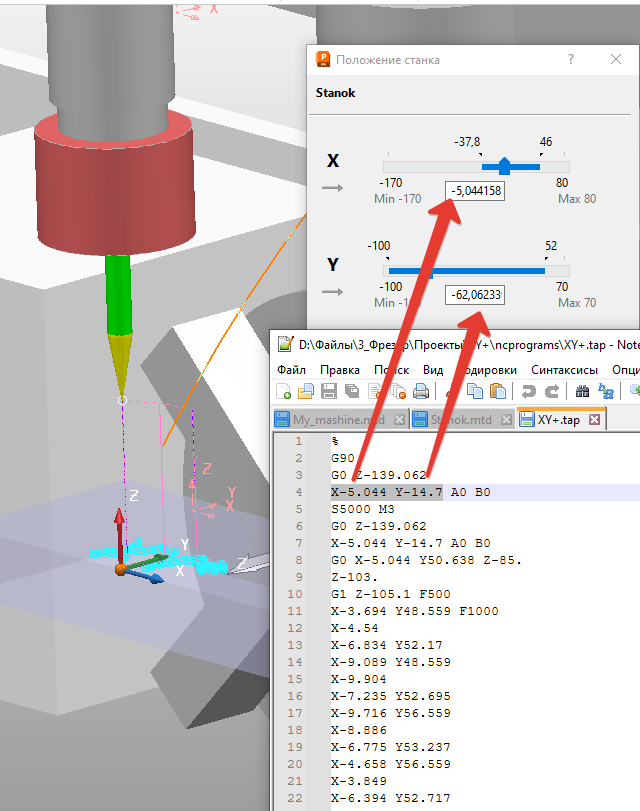Open the Файл menu

pos(291,370)
